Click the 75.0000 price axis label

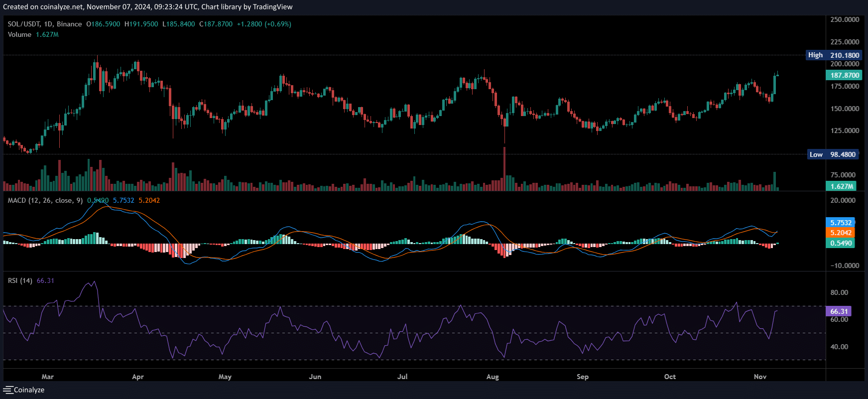(x=843, y=175)
